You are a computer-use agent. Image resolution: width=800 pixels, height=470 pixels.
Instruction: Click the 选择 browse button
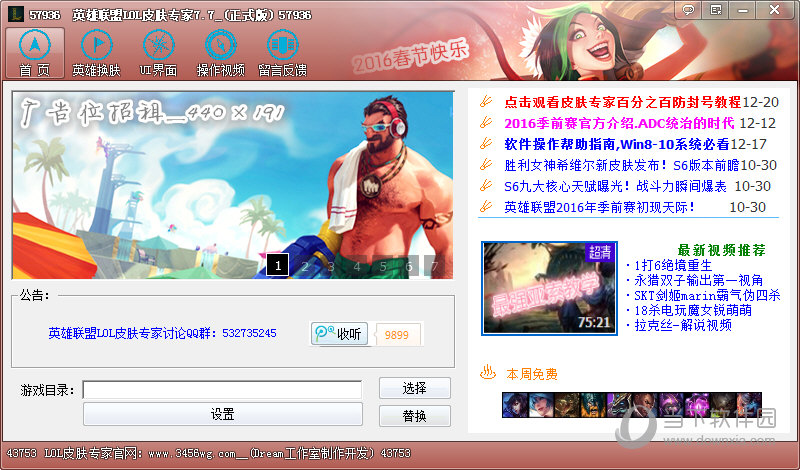[x=414, y=388]
